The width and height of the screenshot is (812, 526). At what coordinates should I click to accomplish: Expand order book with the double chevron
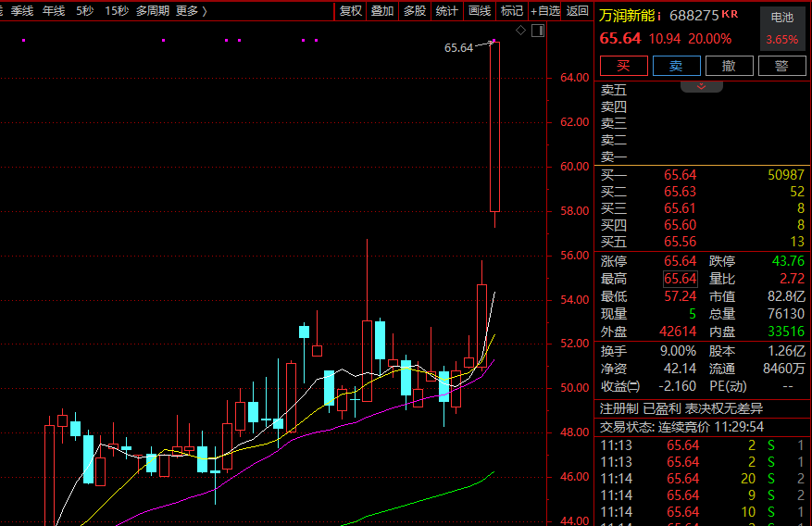pyautogui.click(x=702, y=86)
